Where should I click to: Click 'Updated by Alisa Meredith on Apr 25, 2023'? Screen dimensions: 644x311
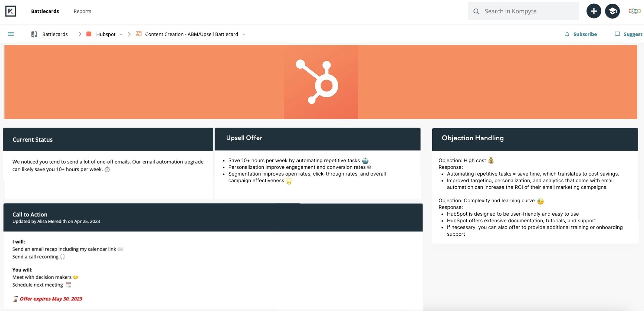pos(56,222)
